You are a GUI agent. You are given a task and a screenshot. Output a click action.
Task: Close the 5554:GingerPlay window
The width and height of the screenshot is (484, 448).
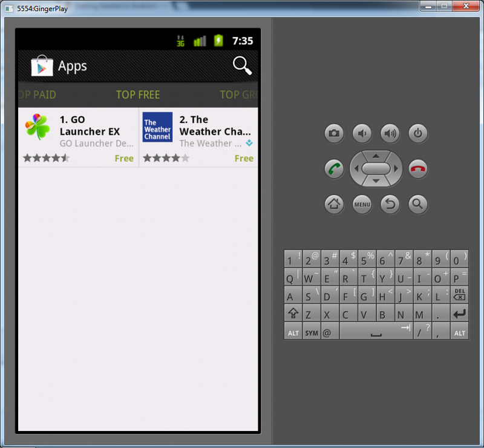[x=466, y=6]
